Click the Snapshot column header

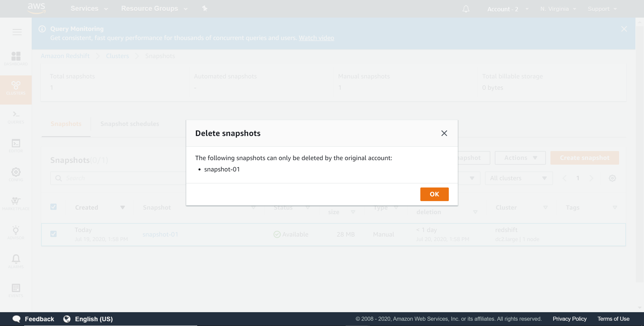pos(157,208)
